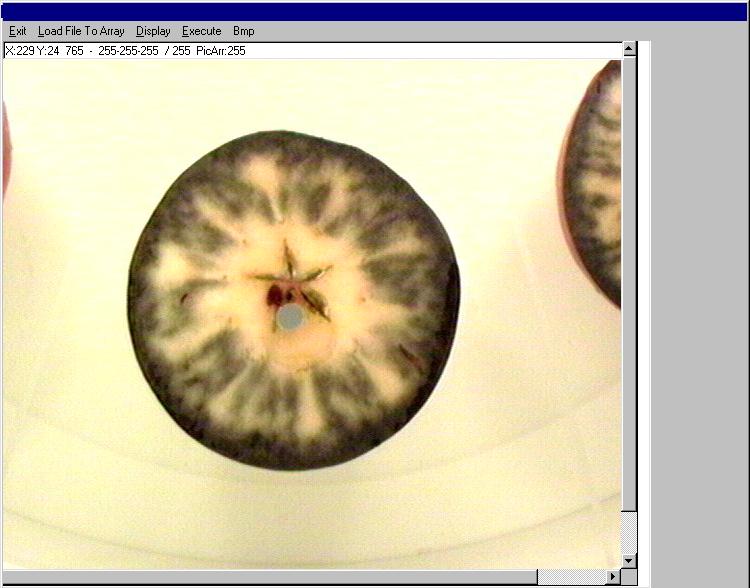Screen dimensions: 750x588
Task: Click horizontal scrollbar track right of thumb
Action: 572,577
